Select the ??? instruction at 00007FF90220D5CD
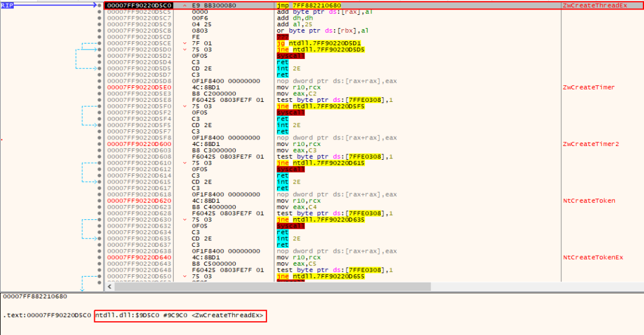Screen dimensions: 644x335 (x=283, y=37)
